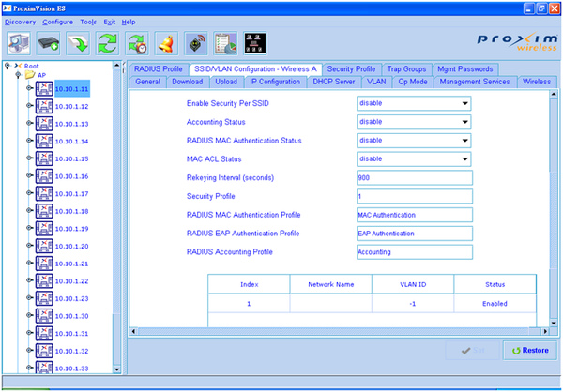The height and width of the screenshot is (392, 563).
Task: Open the Discovery menu
Action: (x=20, y=22)
